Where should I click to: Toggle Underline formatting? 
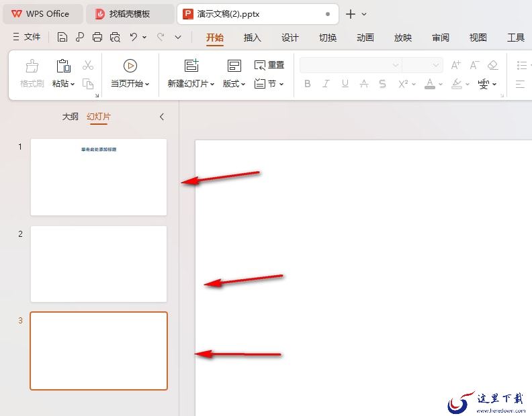pyautogui.click(x=345, y=83)
